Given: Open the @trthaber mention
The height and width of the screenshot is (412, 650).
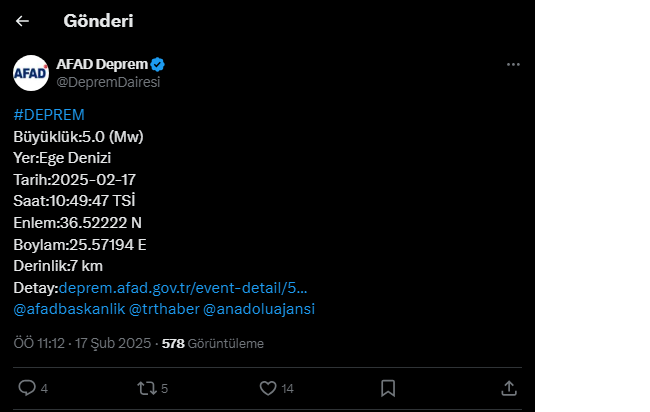Looking at the screenshot, I should click(x=164, y=309).
